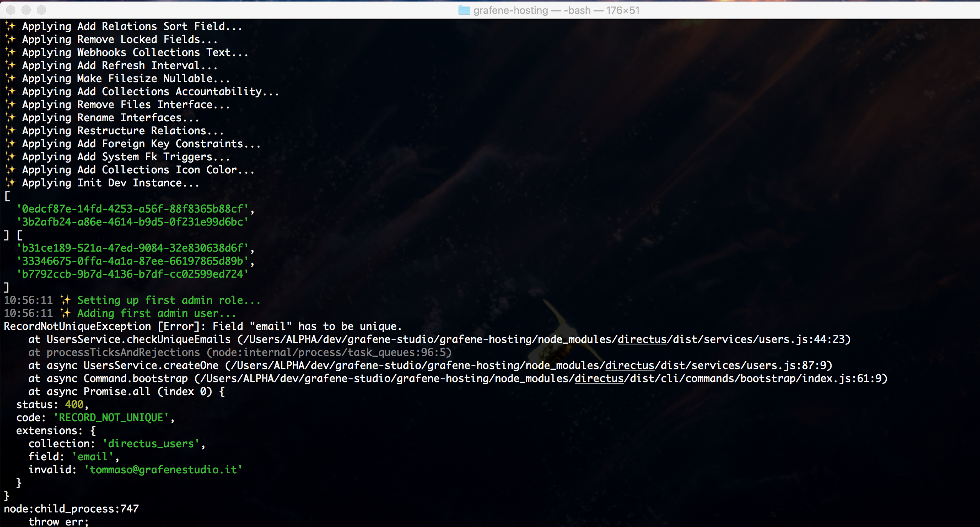
Task: Click the 'RECORD_NOT_UNIQUE' code value
Action: tap(111, 418)
